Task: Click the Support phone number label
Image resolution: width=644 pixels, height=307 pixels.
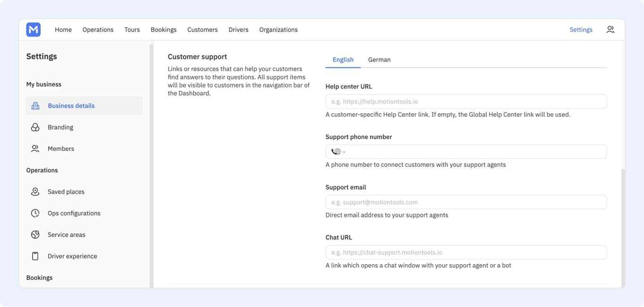Action: [359, 137]
